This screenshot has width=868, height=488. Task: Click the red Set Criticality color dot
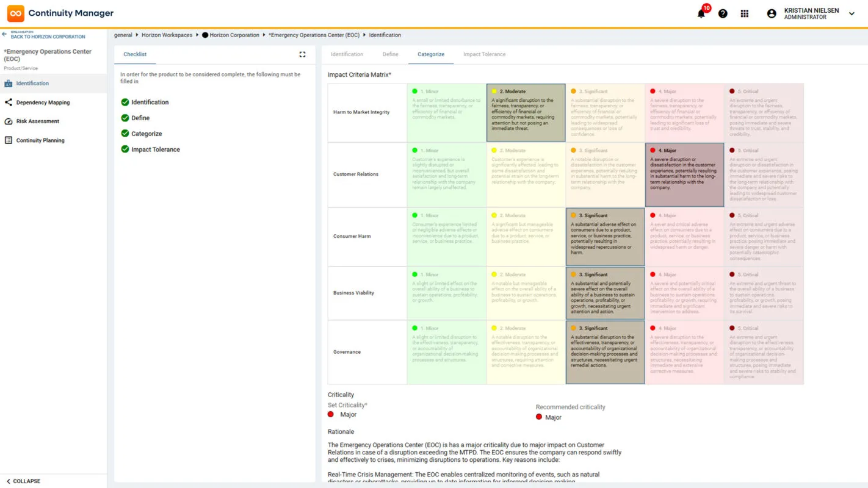(331, 414)
